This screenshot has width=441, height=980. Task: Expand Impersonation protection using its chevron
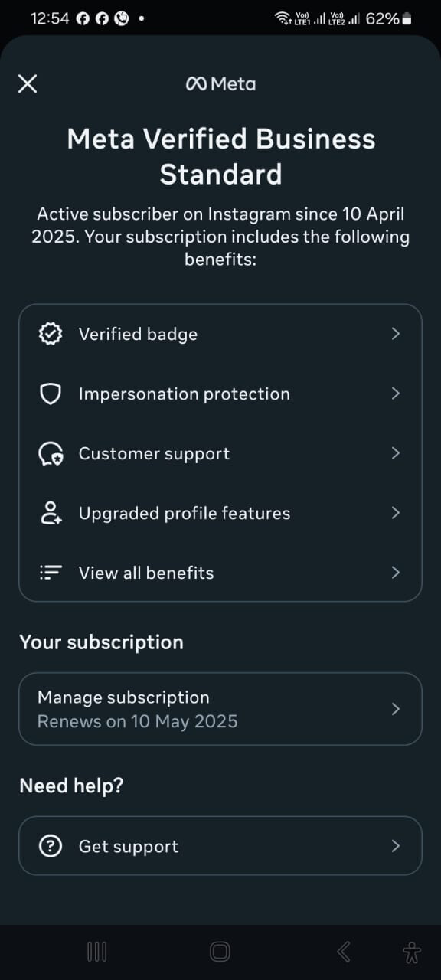pos(396,394)
